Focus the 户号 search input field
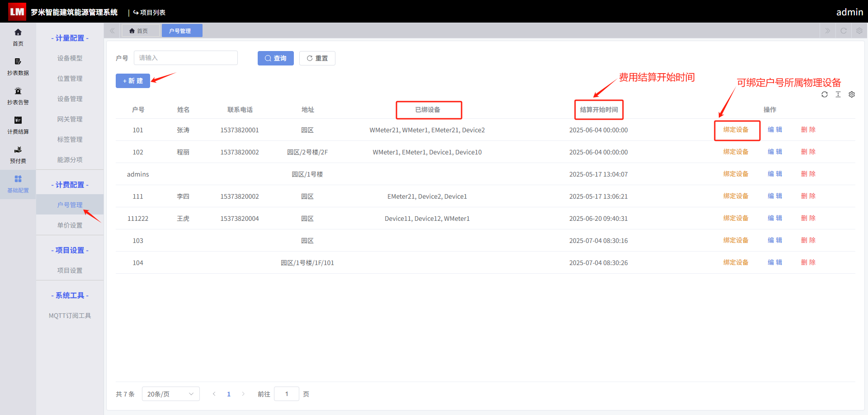The width and height of the screenshot is (868, 415). pyautogui.click(x=186, y=58)
